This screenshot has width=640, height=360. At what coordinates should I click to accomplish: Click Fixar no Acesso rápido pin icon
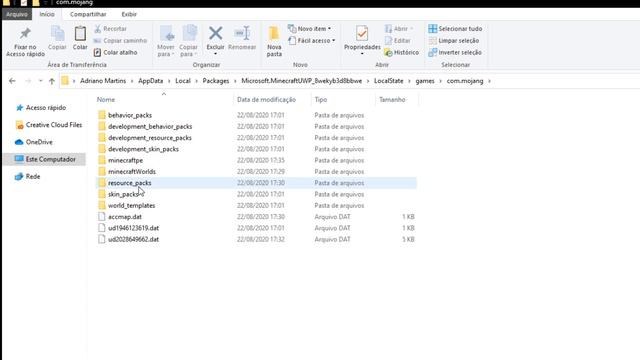point(25,33)
